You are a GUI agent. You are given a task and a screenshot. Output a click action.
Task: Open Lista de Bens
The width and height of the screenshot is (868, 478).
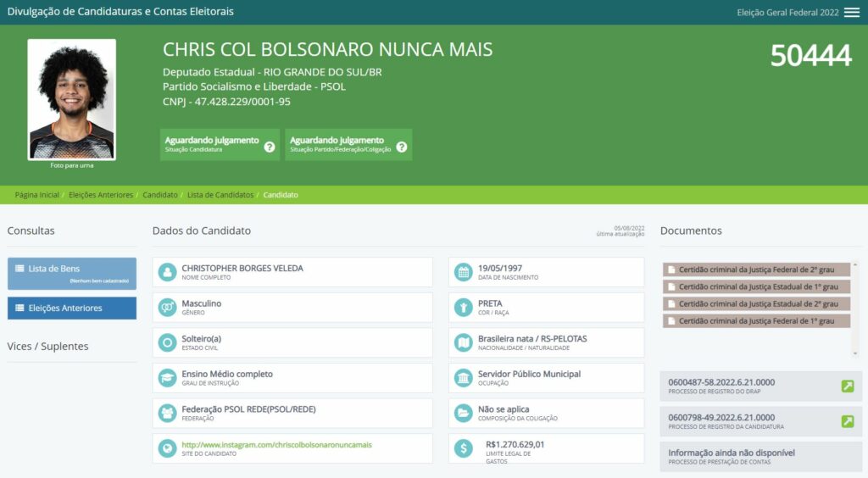tap(72, 273)
